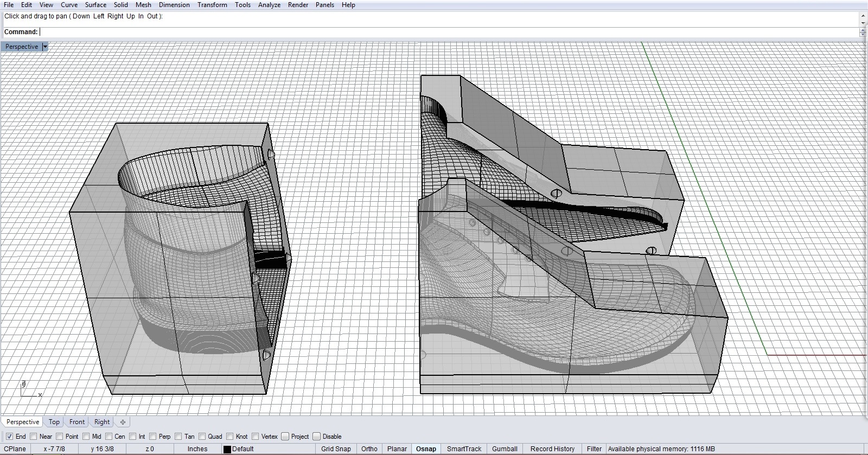Toggle Grid Snap in status bar
This screenshot has height=455, width=868.
click(x=336, y=449)
